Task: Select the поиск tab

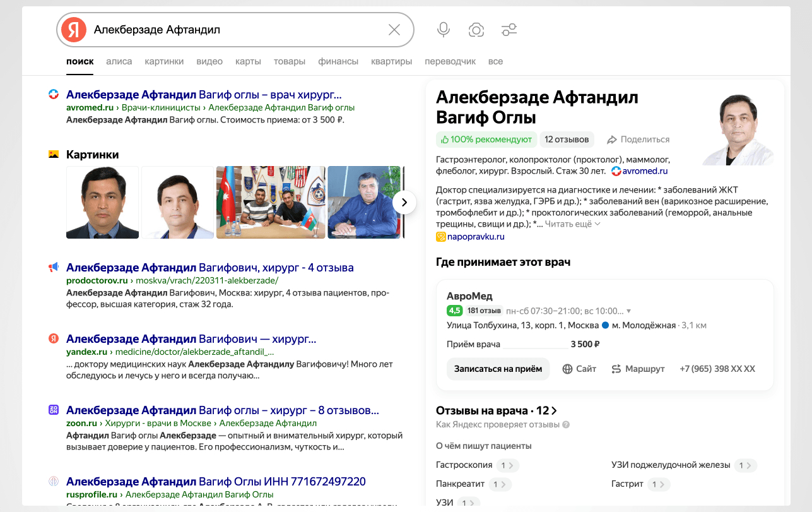Action: coord(80,61)
